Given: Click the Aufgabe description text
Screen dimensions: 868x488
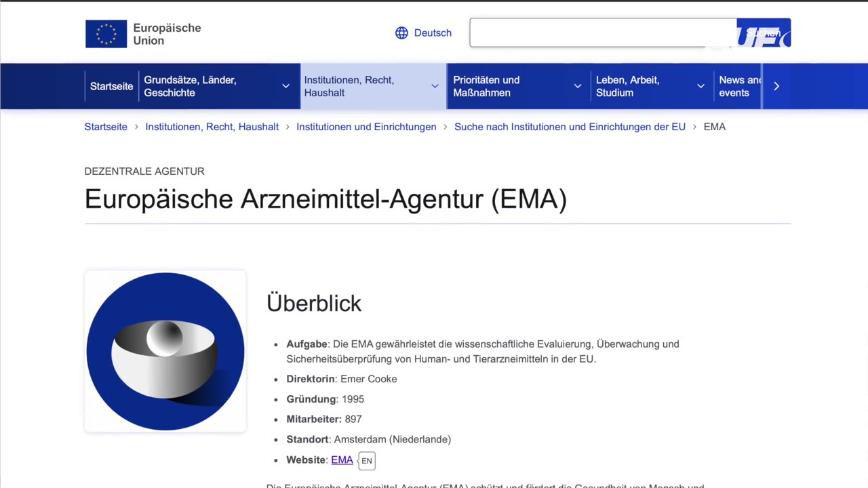Looking at the screenshot, I should tap(483, 351).
